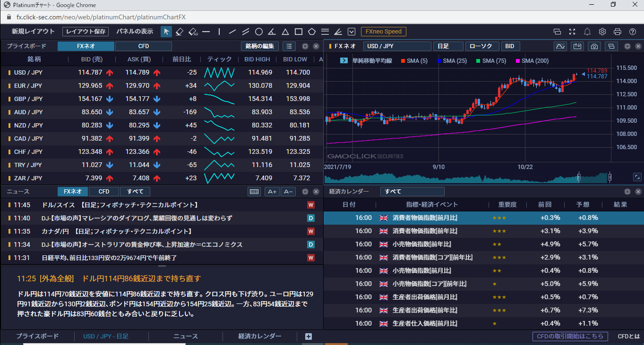Enter fullscreen mode

(x=572, y=32)
